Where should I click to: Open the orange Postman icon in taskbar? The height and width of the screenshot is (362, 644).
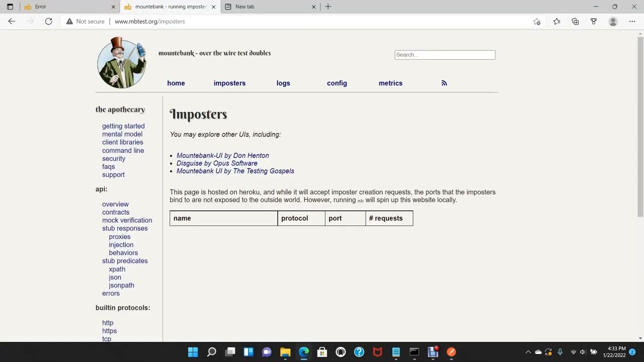(451, 352)
